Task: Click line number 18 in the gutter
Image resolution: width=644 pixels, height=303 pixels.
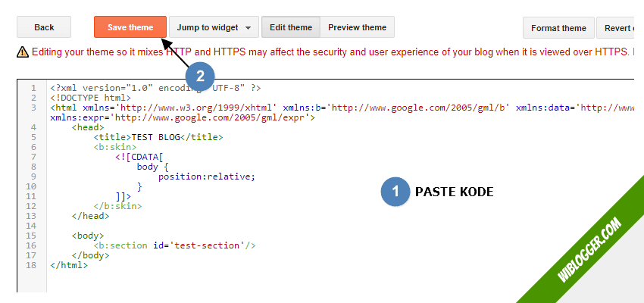Action: click(31, 265)
